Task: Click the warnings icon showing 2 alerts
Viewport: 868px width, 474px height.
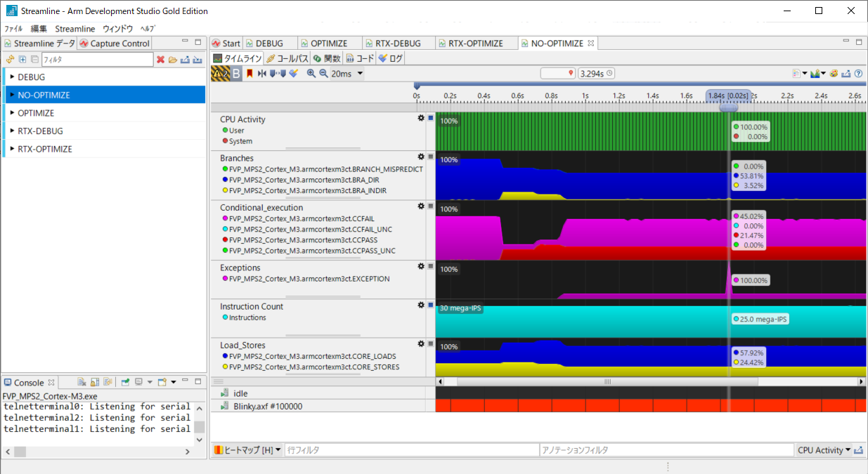Action: (x=221, y=74)
